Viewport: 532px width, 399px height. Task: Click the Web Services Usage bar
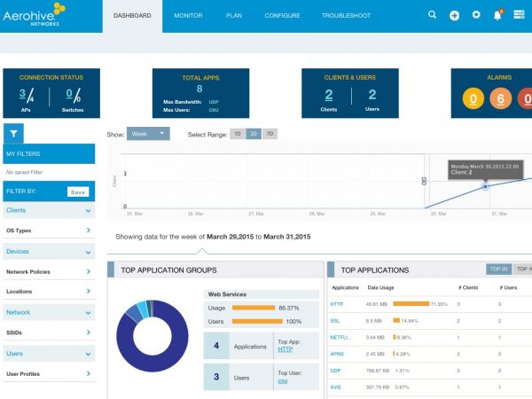tap(254, 308)
